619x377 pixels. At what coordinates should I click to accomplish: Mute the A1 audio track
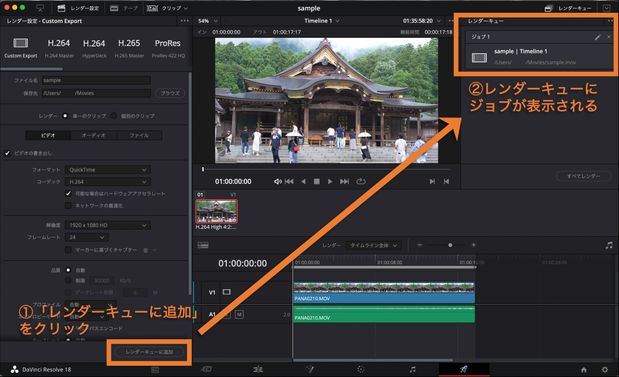coord(239,314)
